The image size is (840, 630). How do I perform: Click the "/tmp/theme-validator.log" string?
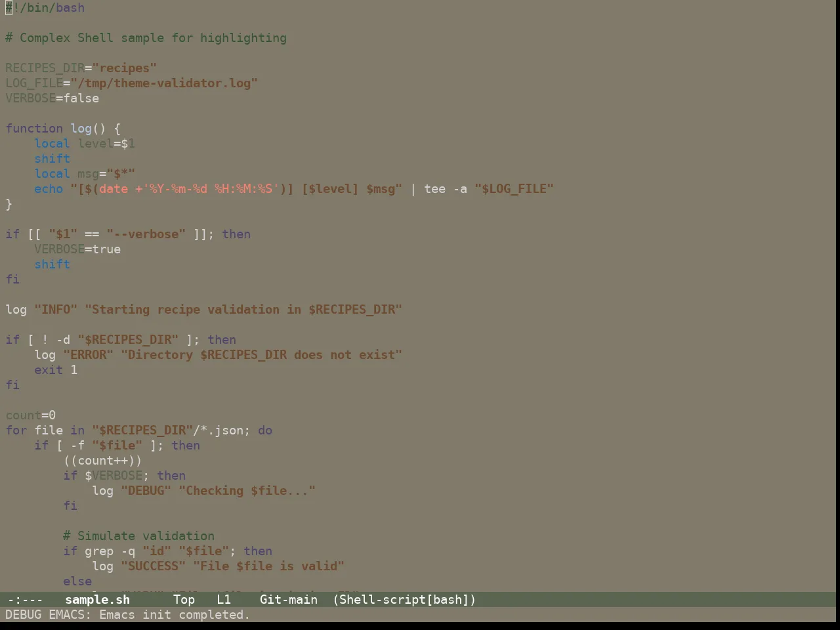click(164, 83)
